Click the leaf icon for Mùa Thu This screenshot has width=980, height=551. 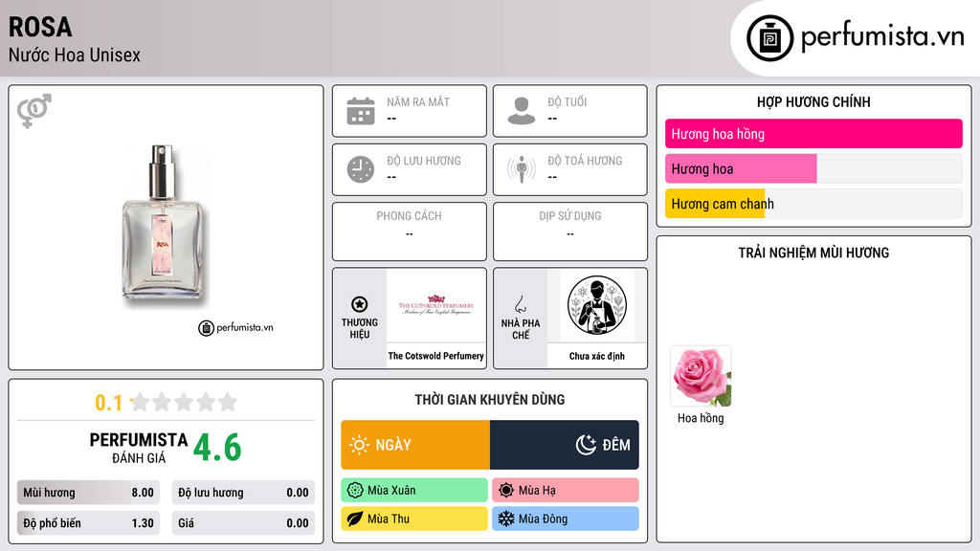pyautogui.click(x=355, y=518)
